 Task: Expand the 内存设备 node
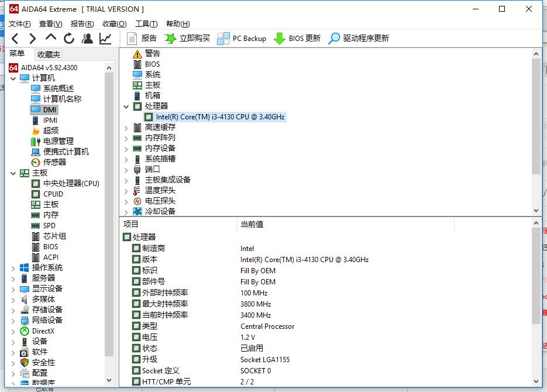click(x=126, y=149)
